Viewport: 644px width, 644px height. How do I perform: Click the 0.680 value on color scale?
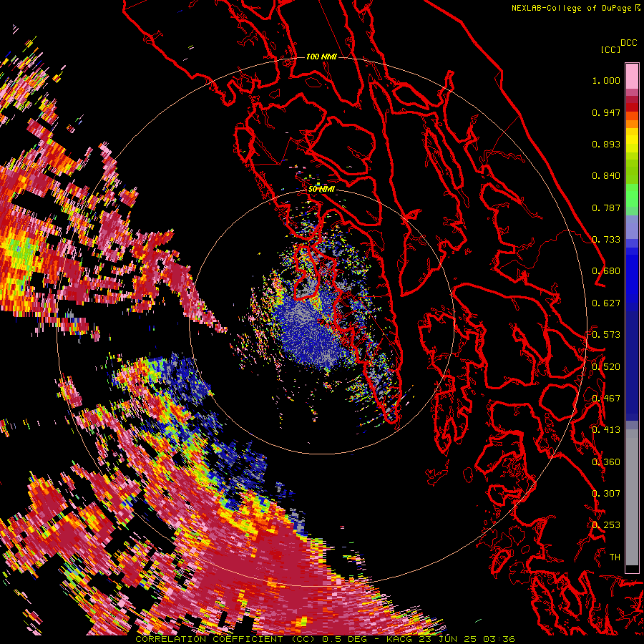pos(606,271)
